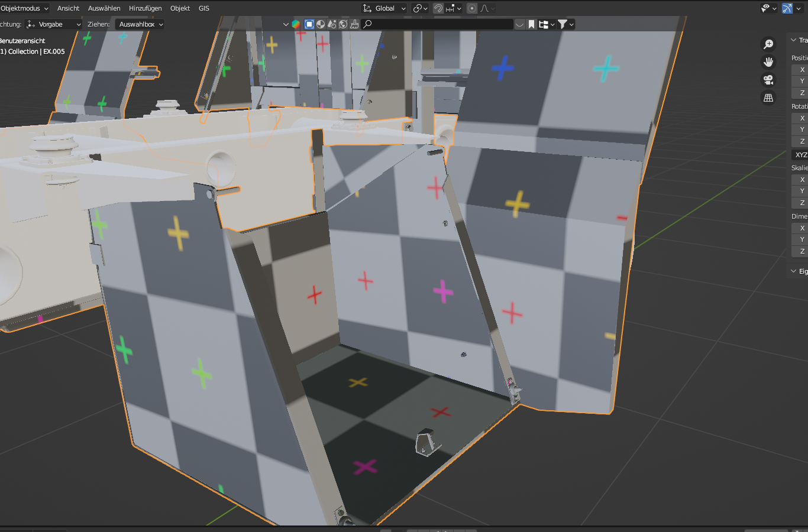The image size is (808, 532).
Task: Click the brush icon in the filter row
Action: click(x=354, y=24)
